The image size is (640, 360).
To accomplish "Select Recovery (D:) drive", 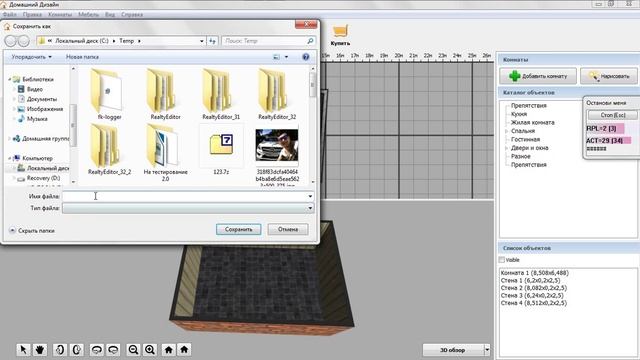I will (x=43, y=178).
